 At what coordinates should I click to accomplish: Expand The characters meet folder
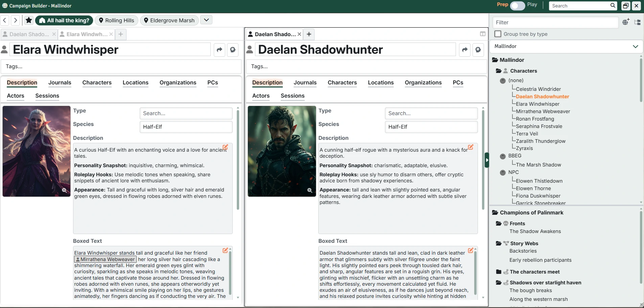coord(499,272)
